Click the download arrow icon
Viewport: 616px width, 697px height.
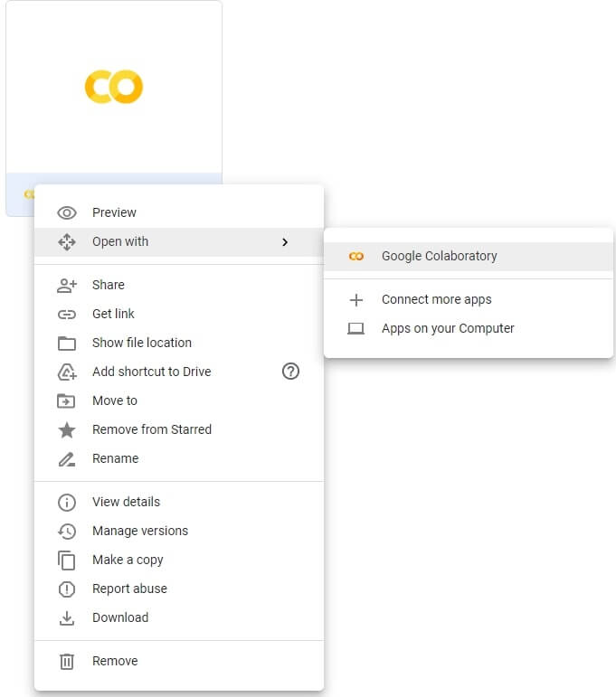[67, 617]
